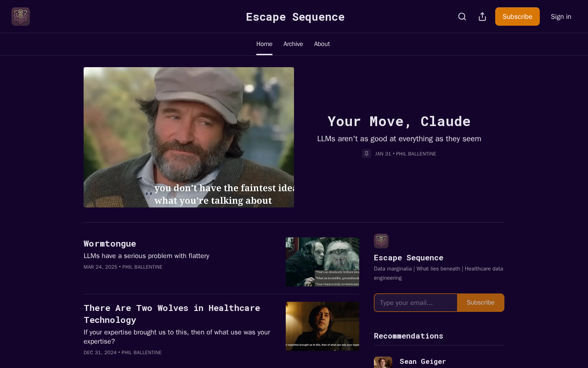Open the search magnifier icon
Screen dimensions: 588x368
pos(462,17)
